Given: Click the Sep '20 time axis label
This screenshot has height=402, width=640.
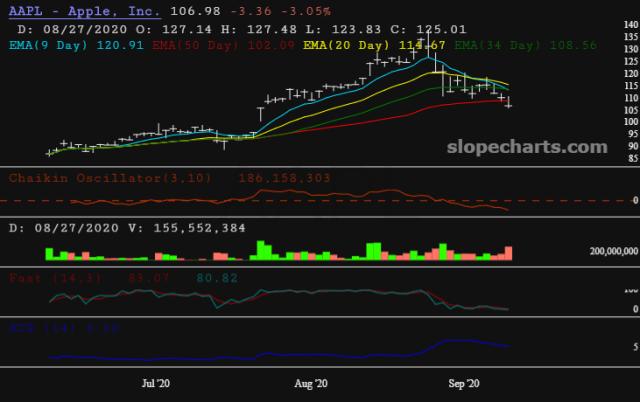Looking at the screenshot, I should pyautogui.click(x=464, y=383).
